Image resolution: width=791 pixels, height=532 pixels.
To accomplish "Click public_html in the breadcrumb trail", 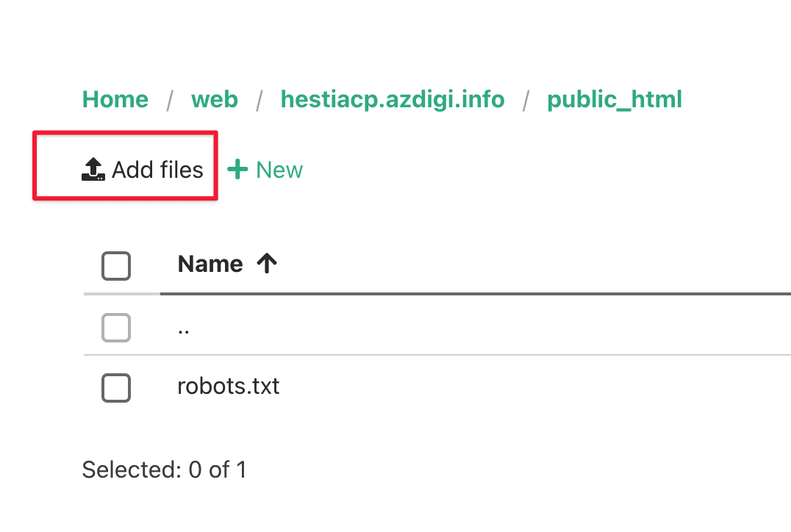I will (615, 99).
